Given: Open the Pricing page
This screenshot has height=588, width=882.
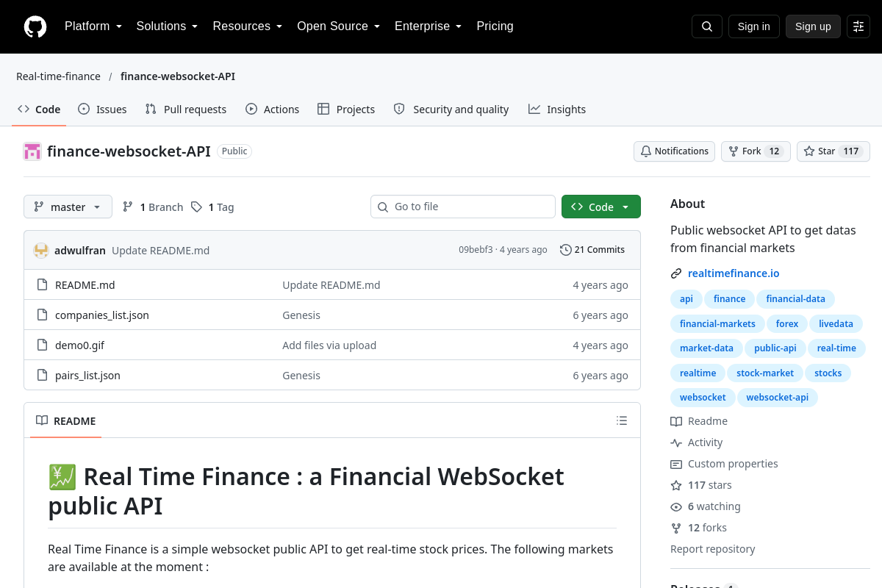Looking at the screenshot, I should [x=495, y=26].
